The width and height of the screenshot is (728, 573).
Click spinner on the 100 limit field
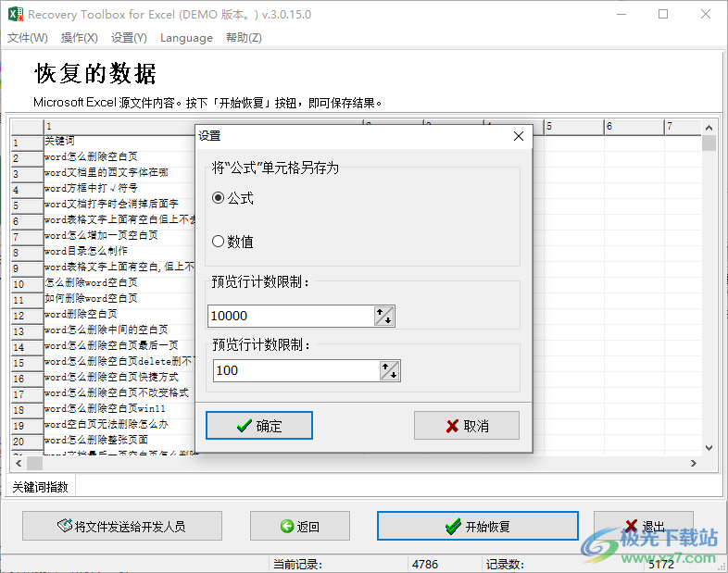[390, 370]
